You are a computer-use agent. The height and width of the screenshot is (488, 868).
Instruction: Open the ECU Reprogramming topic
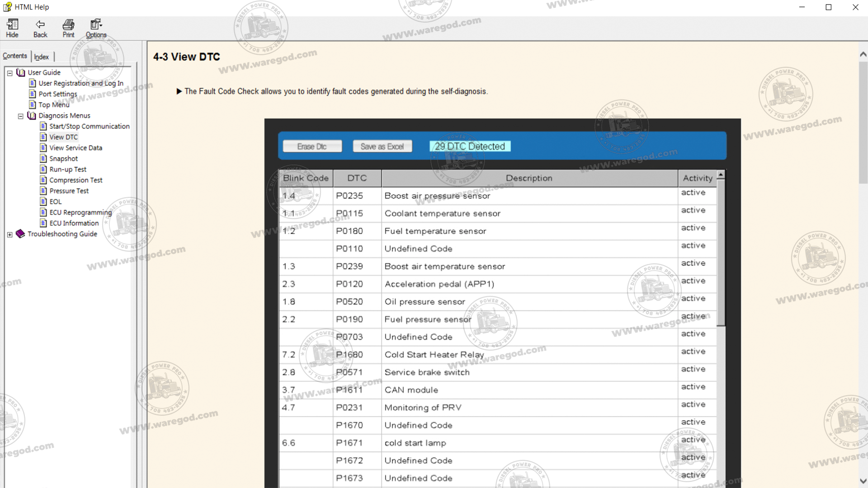(x=80, y=212)
